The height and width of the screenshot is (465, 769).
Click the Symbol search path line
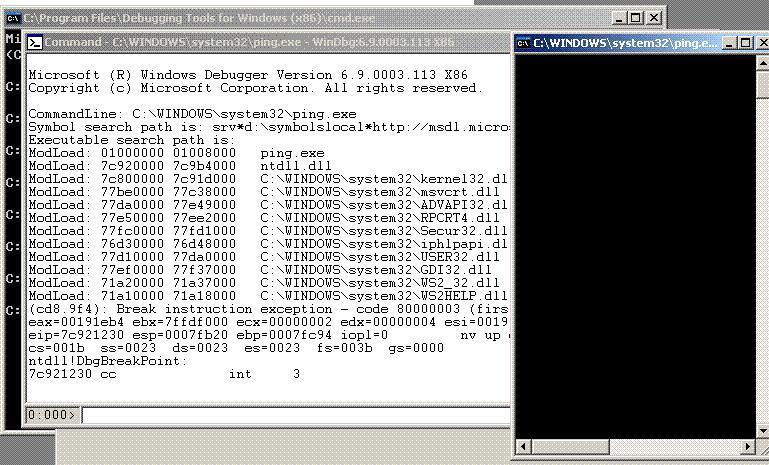pos(268,127)
